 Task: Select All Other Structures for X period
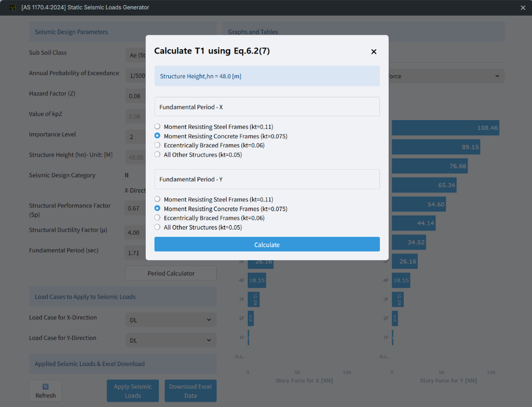pyautogui.click(x=158, y=155)
